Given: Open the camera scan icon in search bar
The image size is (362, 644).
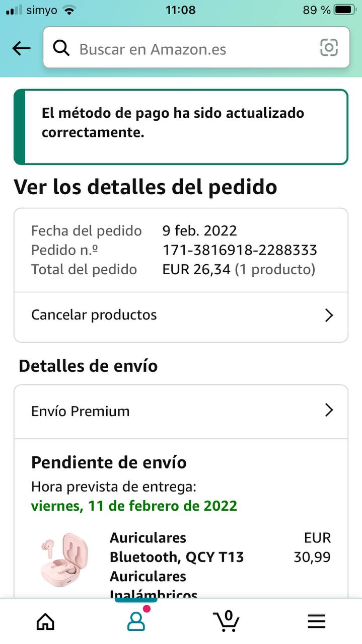Looking at the screenshot, I should pos(329,48).
